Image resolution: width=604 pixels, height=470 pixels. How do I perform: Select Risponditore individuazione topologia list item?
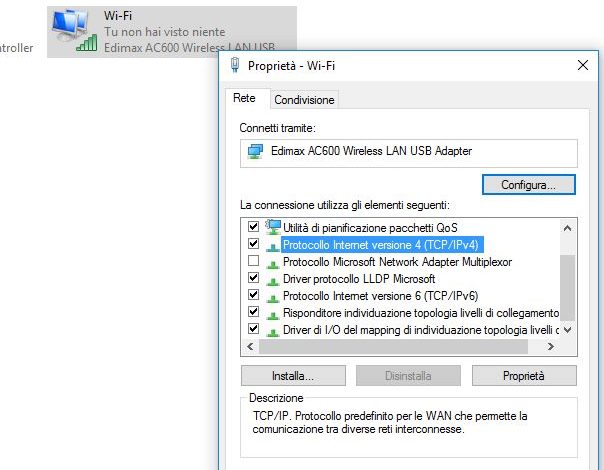click(420, 313)
